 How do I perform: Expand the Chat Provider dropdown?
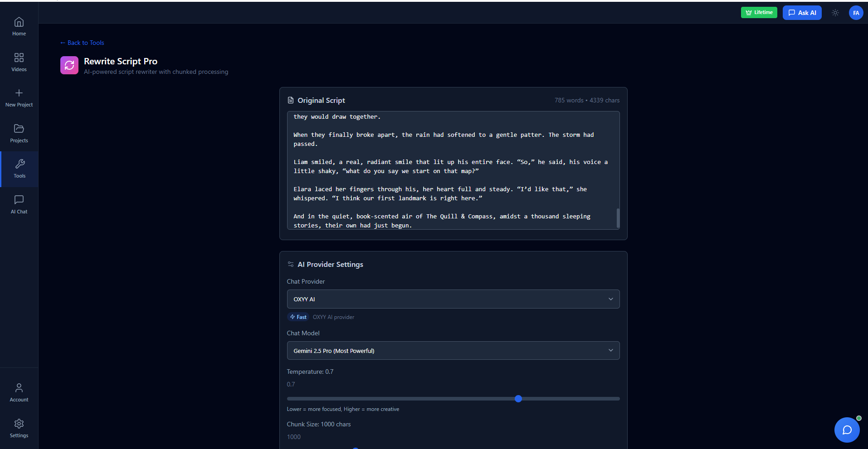(x=453, y=299)
